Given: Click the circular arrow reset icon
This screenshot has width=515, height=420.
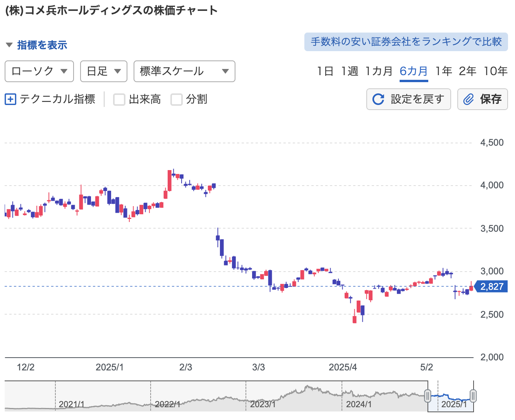Looking at the screenshot, I should 378,99.
